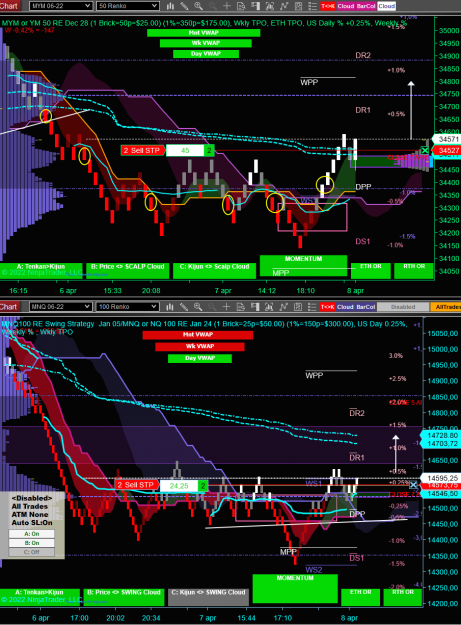Open bar type icon in MYM chart toolbar
The height and width of the screenshot is (625, 461).
click(170, 6)
